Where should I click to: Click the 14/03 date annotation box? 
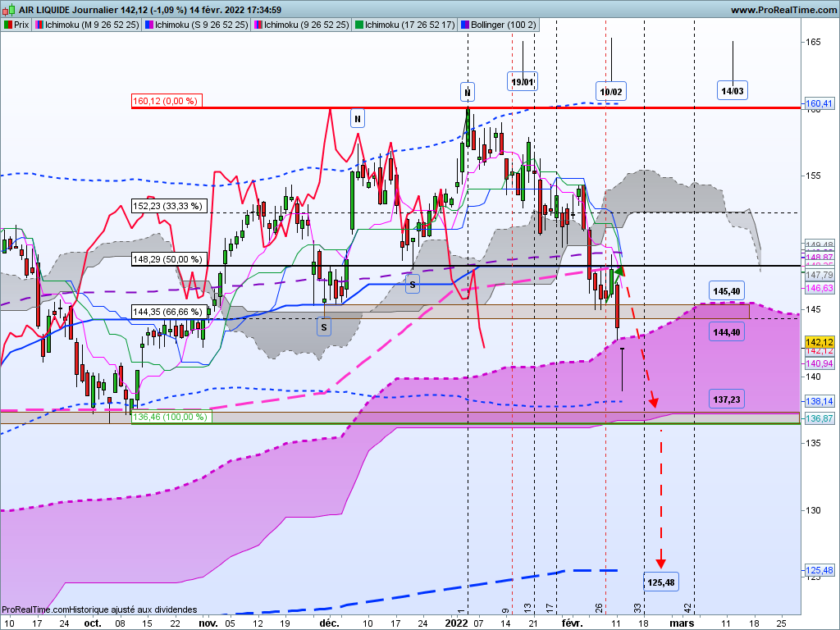(733, 91)
